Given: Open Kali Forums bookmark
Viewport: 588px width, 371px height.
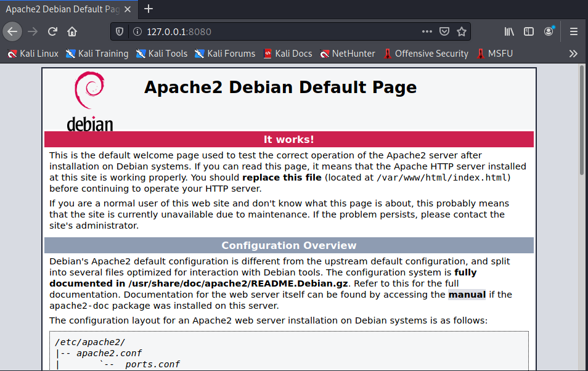Looking at the screenshot, I should pos(225,54).
